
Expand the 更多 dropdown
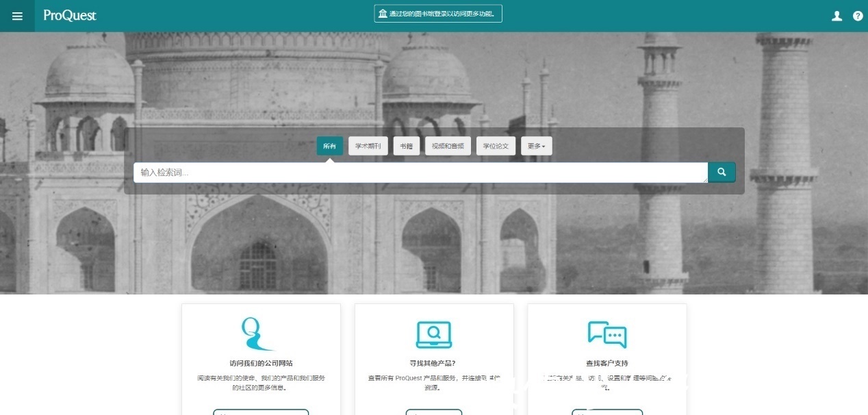pyautogui.click(x=537, y=146)
